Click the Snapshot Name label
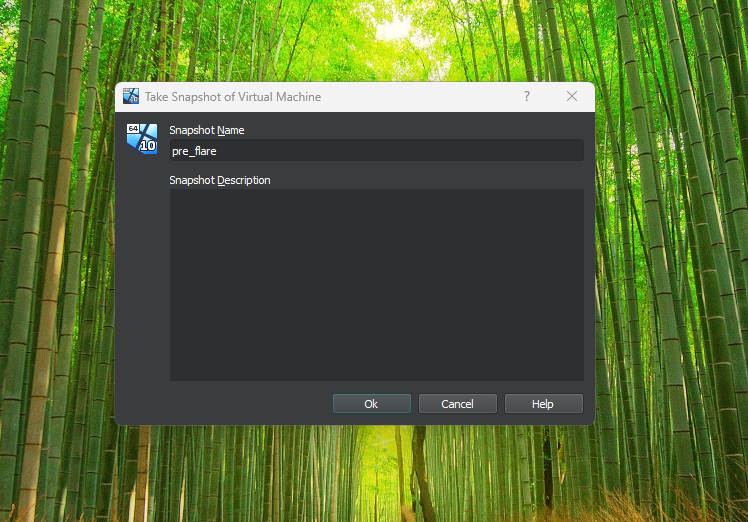This screenshot has height=522, width=748. 207,130
